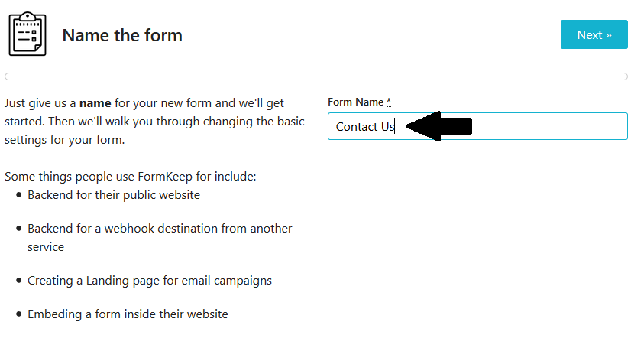Click the "Form Name" field label
Screen dimensions: 644x348
(356, 102)
